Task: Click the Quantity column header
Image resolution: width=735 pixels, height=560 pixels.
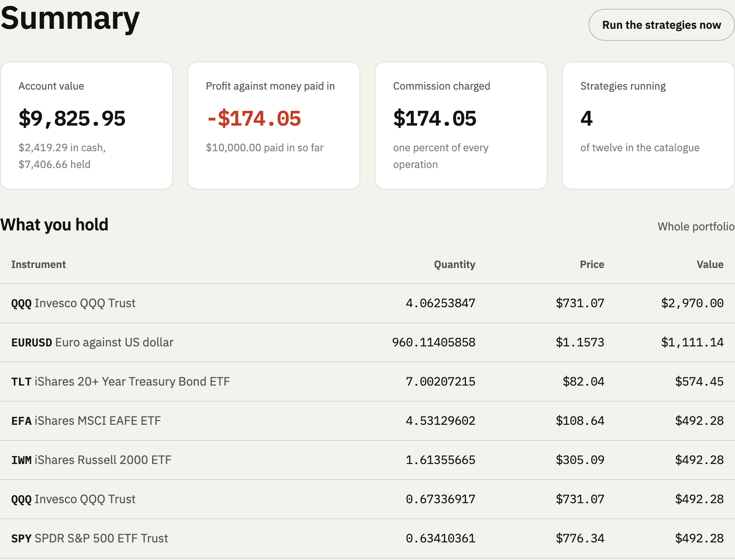Action: click(x=455, y=264)
